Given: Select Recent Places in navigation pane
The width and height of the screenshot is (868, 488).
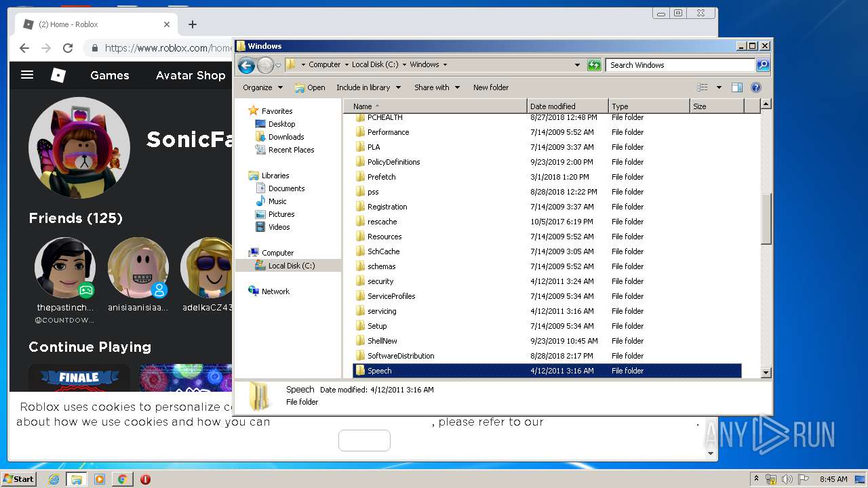Looking at the screenshot, I should tap(291, 150).
